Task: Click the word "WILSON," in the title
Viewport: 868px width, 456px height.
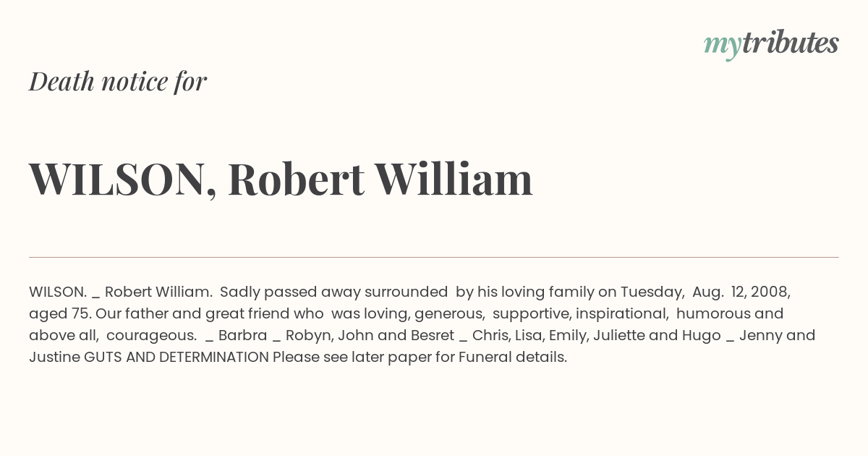Action: (x=123, y=180)
